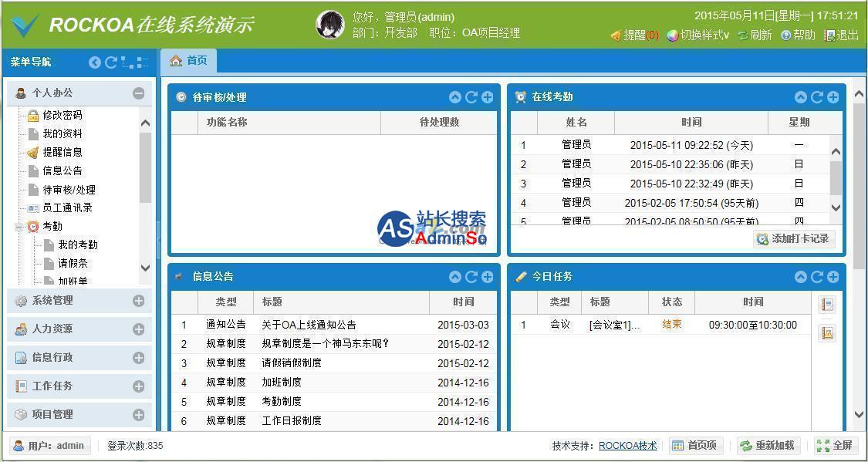
Task: Refresh the 信息公告 panel
Action: 471,277
